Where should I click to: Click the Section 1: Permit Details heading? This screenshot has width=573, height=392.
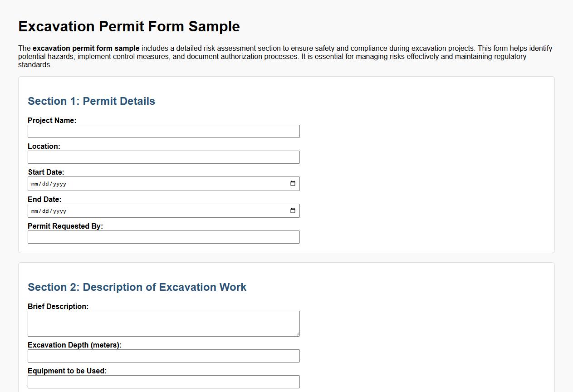[91, 101]
